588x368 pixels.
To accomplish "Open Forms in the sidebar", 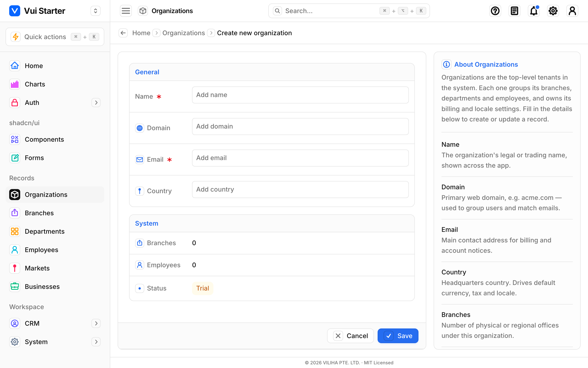I will point(55,158).
